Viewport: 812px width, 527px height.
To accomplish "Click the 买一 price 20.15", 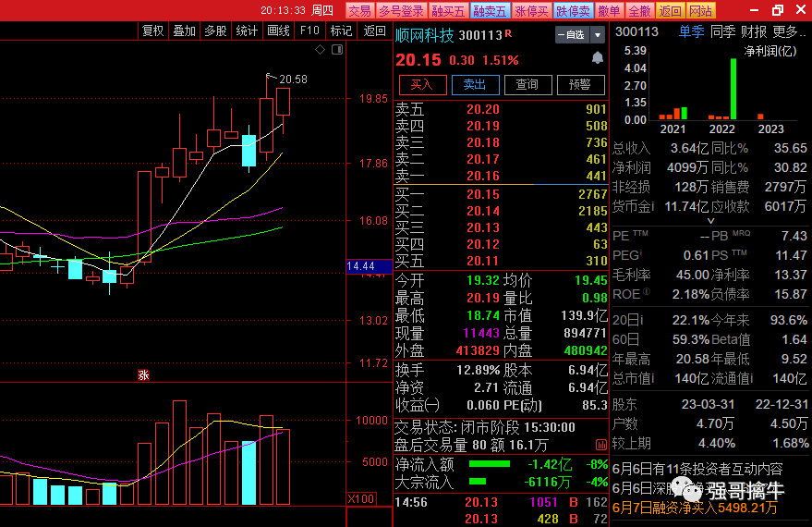I will pyautogui.click(x=483, y=194).
